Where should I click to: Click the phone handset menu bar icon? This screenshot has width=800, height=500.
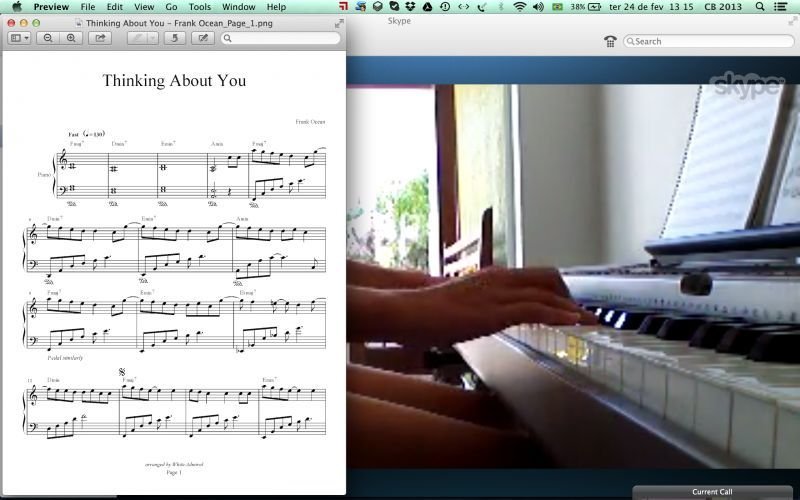pyautogui.click(x=481, y=7)
